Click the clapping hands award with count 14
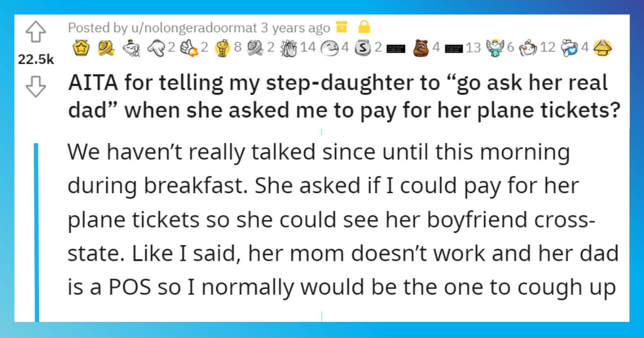The width and height of the screenshot is (644, 338). tap(289, 48)
